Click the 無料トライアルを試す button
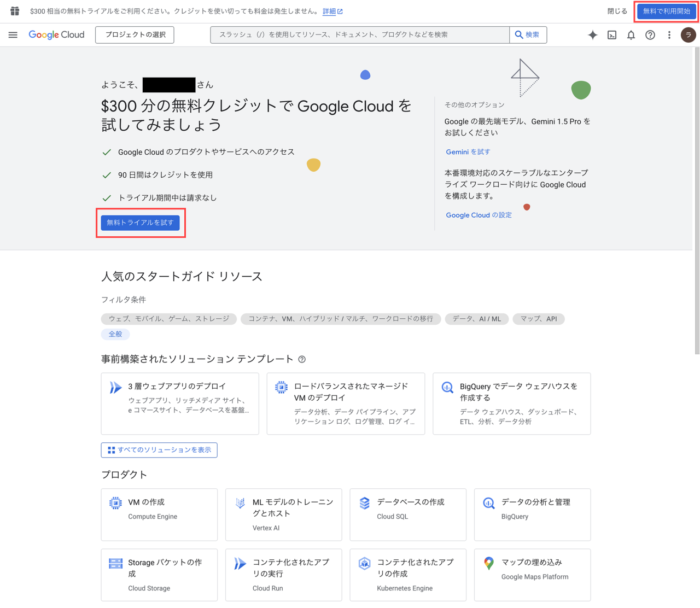The height and width of the screenshot is (608, 700). point(141,223)
